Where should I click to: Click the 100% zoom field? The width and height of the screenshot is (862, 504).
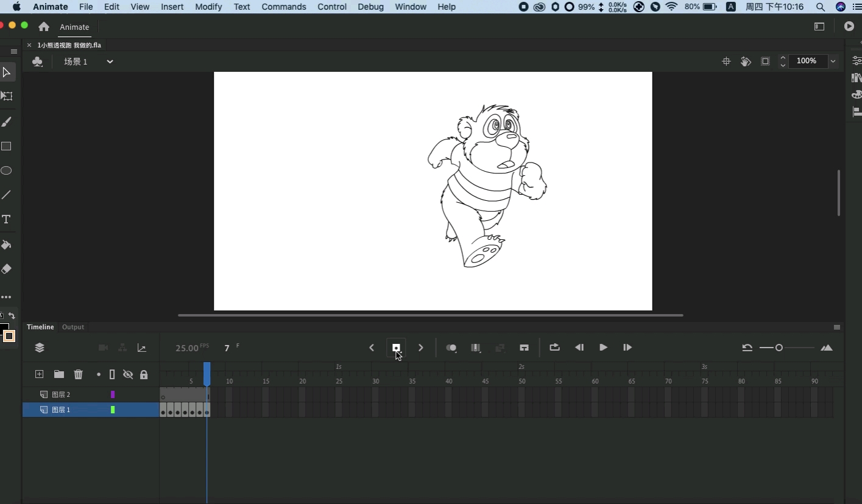point(807,61)
